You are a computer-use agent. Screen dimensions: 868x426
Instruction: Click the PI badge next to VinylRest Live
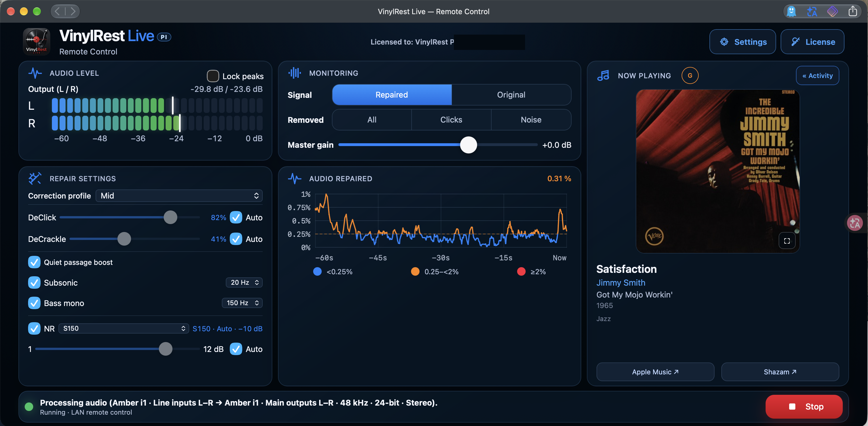pyautogui.click(x=164, y=37)
